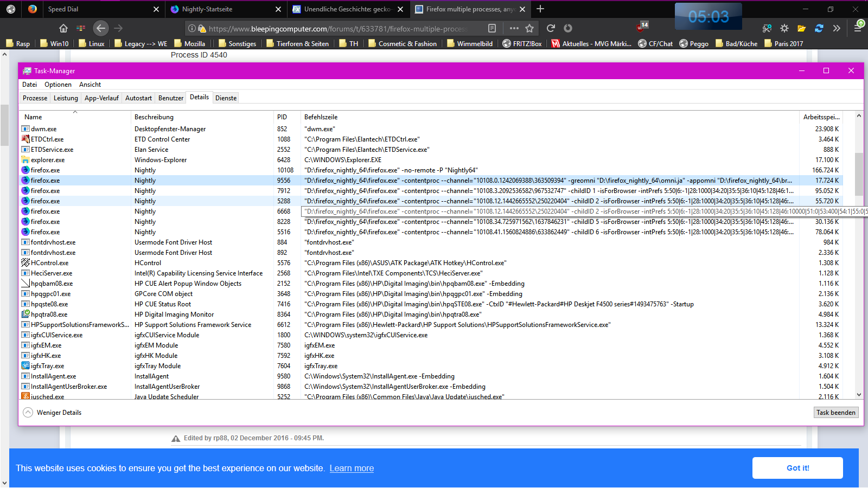868x488 pixels.
Task: Reload the page with the refresh icon
Action: (551, 28)
